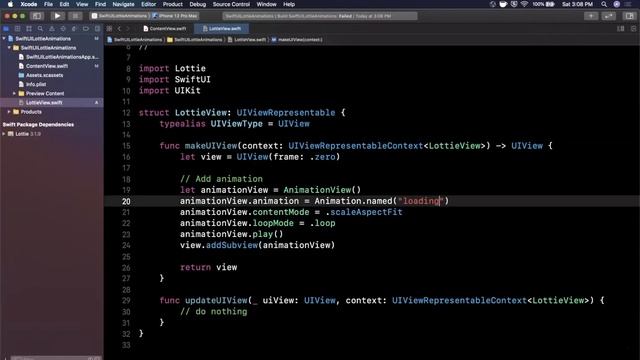Viewport: 640px width, 360px height.
Task: Select the Debug navigator icon
Action: pyautogui.click(x=74, y=29)
